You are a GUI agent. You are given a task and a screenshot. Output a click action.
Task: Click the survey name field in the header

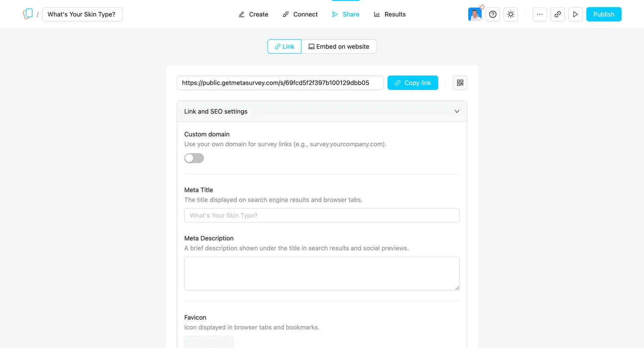click(x=82, y=14)
